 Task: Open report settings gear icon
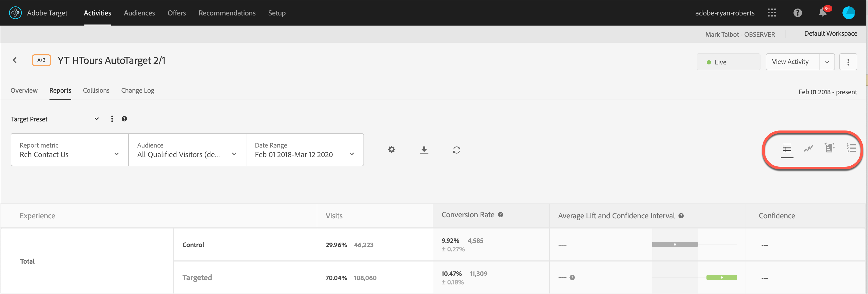point(391,149)
